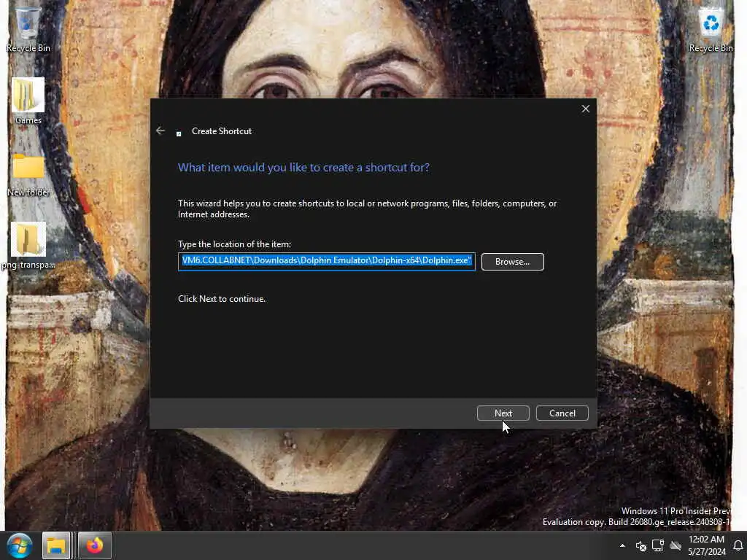The image size is (747, 560).
Task: Go back using the wizard arrow
Action: pos(160,131)
